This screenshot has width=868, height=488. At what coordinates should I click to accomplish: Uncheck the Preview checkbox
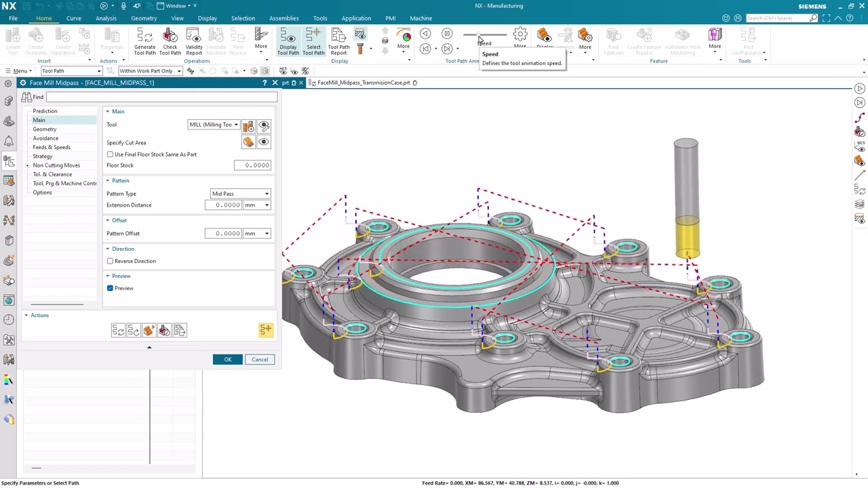tap(110, 288)
